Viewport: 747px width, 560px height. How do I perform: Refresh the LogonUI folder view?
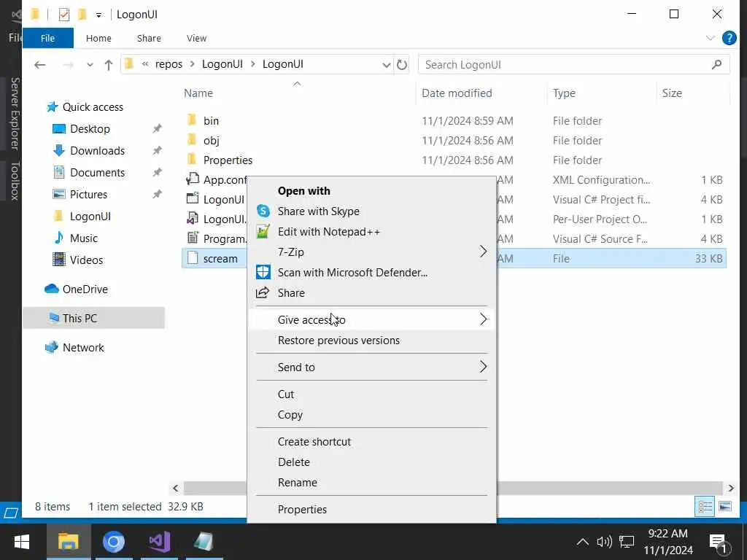[x=402, y=64]
